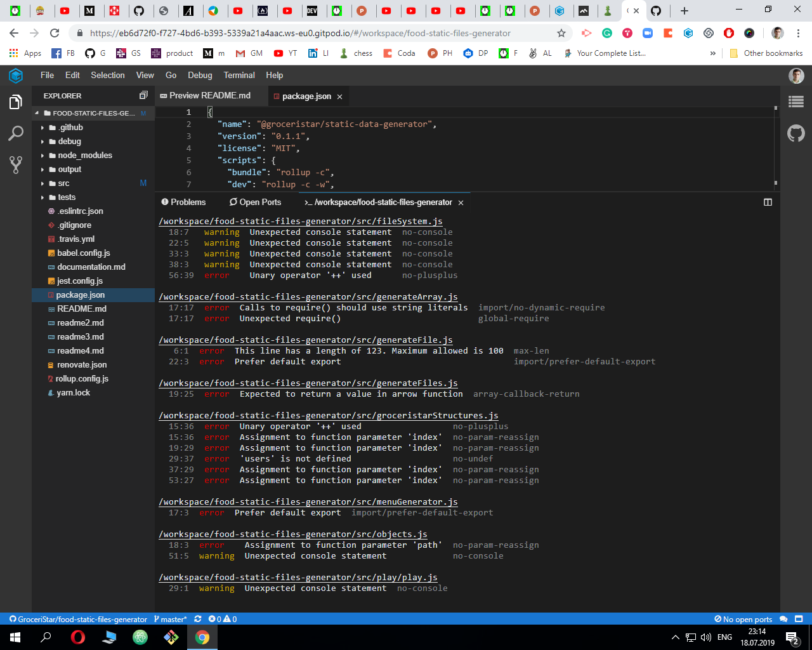
Task: Click GroceriStar/food-static-files-generator in status bar
Action: click(78, 619)
